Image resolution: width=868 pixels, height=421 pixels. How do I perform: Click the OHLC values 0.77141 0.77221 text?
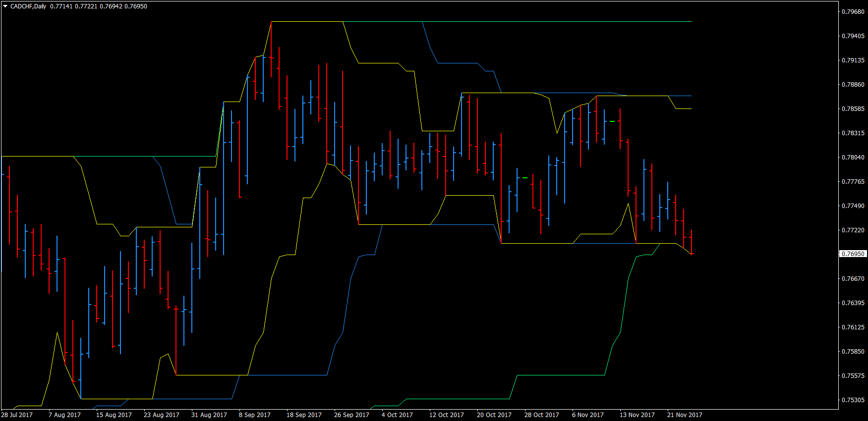(x=74, y=6)
